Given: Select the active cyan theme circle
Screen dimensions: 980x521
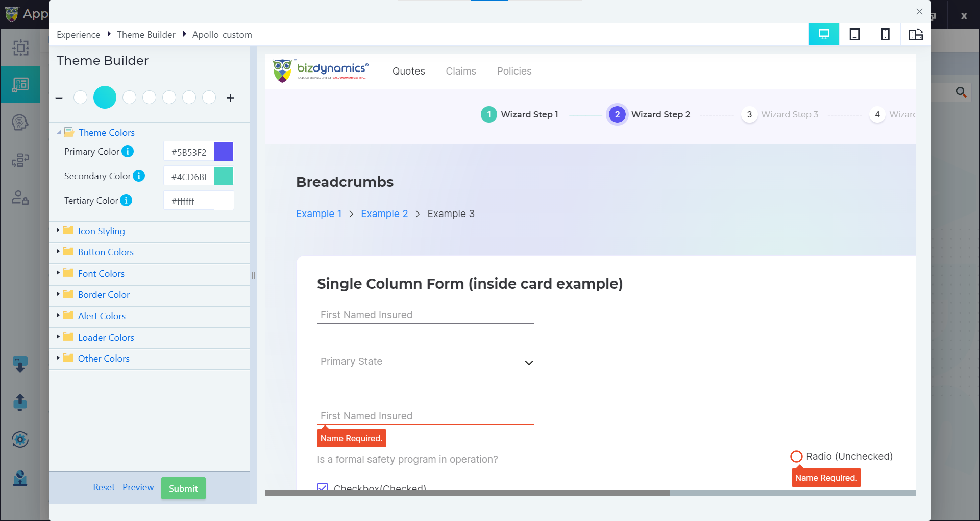Looking at the screenshot, I should [x=105, y=98].
